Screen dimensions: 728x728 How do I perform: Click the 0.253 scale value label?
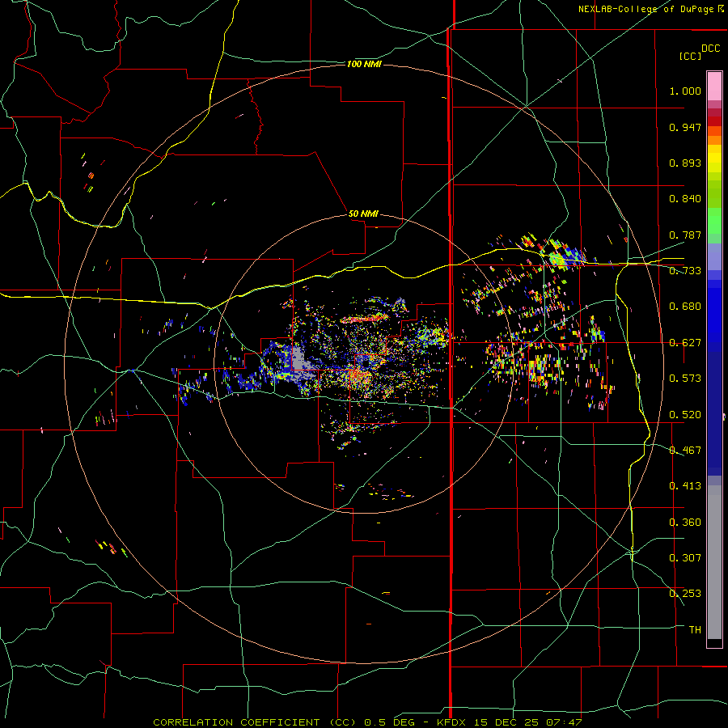(x=685, y=594)
